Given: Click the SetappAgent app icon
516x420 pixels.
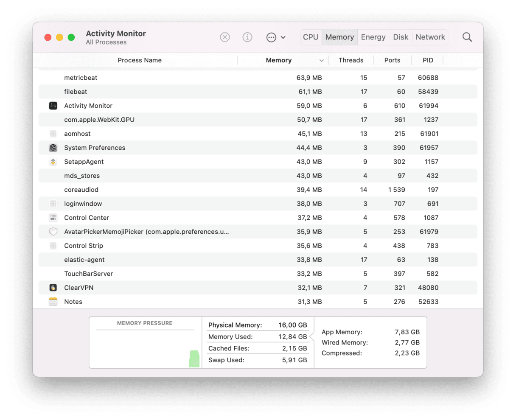Looking at the screenshot, I should (x=53, y=162).
